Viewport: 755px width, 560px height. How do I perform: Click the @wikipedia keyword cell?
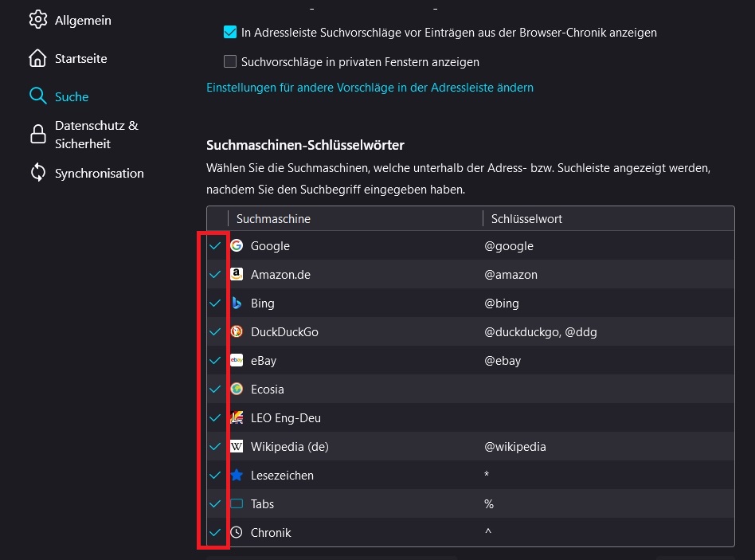coord(515,447)
